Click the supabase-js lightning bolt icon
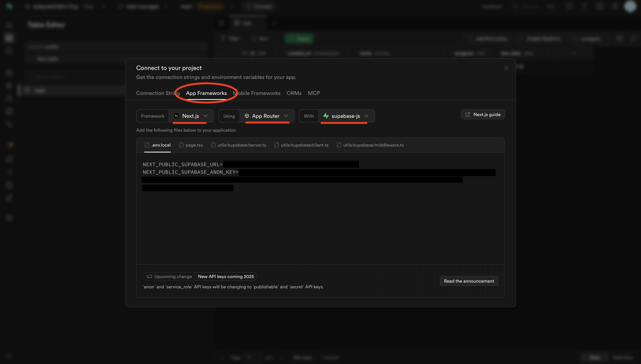Image resolution: width=641 pixels, height=364 pixels. point(326,116)
